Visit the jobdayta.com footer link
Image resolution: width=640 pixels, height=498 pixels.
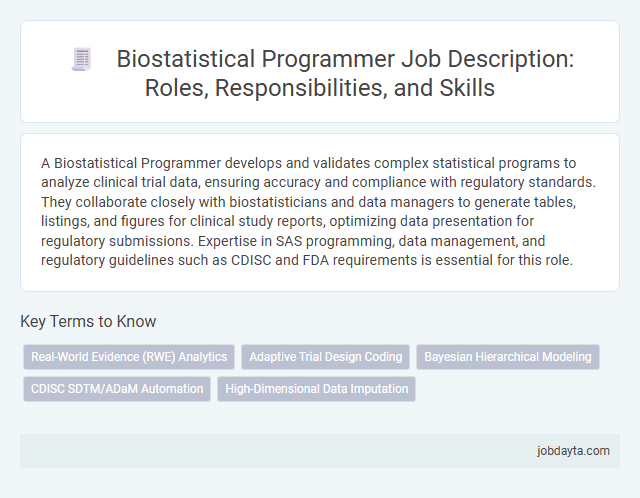(x=573, y=451)
